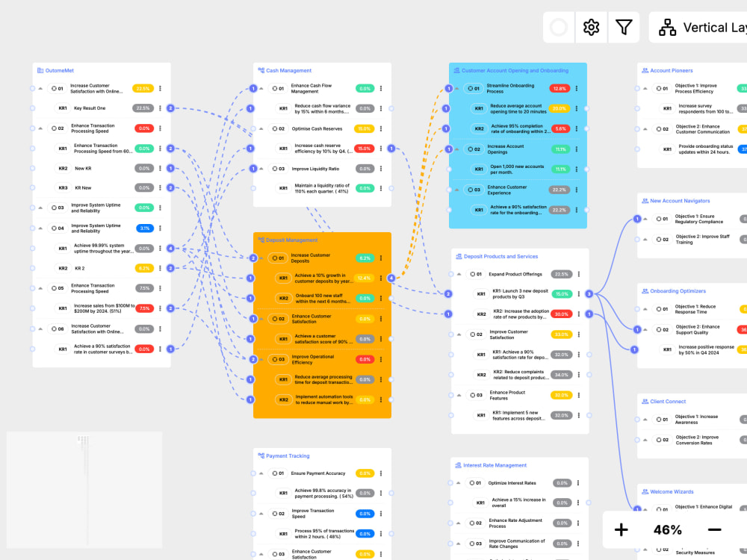Select Objective 2: Improve Conversion Rates
Image resolution: width=747 pixels, height=560 pixels.
pyautogui.click(x=695, y=440)
